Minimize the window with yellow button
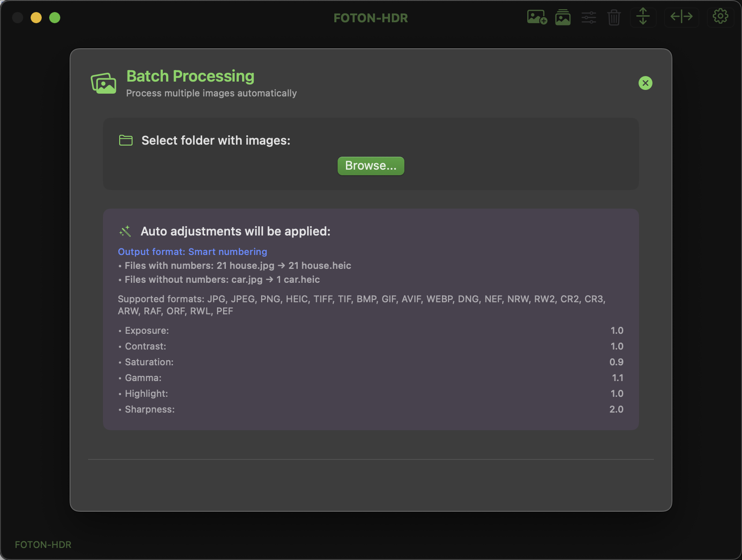This screenshot has height=560, width=742. pos(36,18)
